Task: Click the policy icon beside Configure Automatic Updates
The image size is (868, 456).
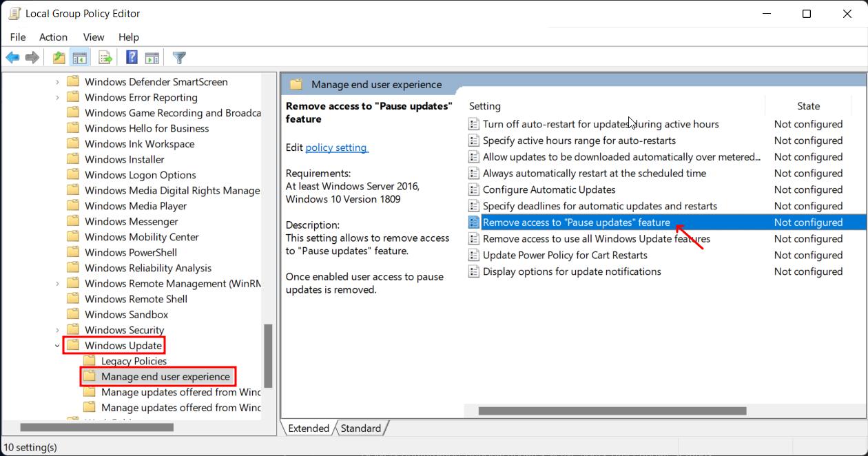Action: (x=474, y=189)
